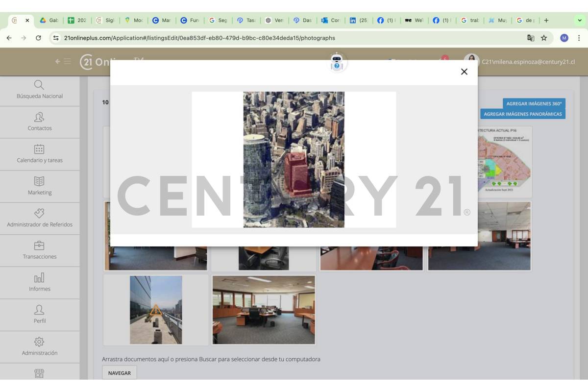Bookmark this page with star icon
Image resolution: width=588 pixels, height=392 pixels.
point(543,38)
